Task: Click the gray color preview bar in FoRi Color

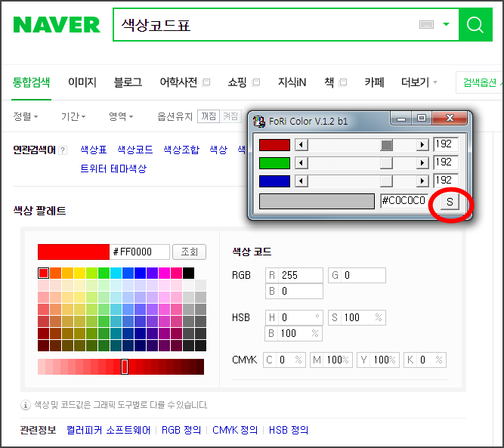Action: click(317, 201)
